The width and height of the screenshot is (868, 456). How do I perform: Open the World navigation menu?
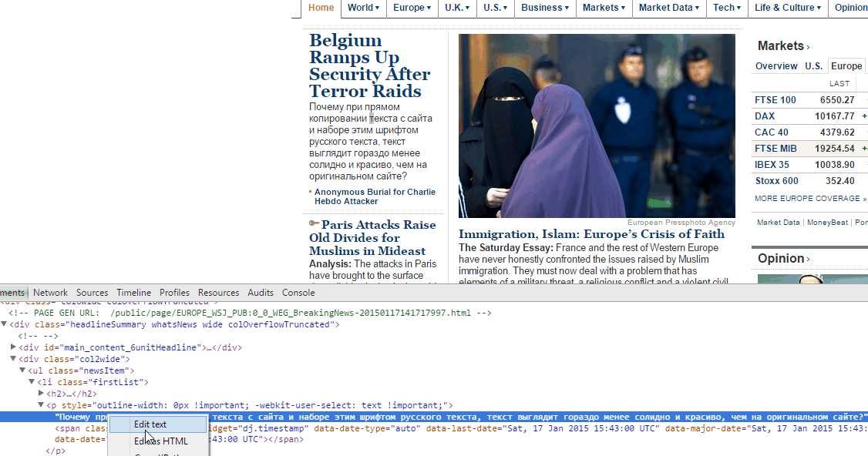coord(363,8)
